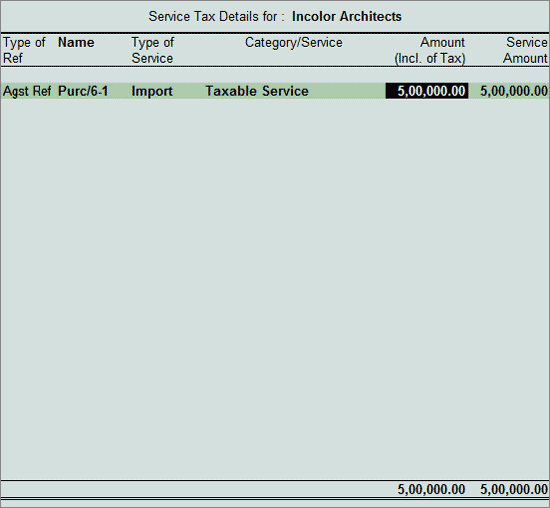Click the Service Tax Details for label
Screen dimensions: 550x508
click(x=216, y=16)
